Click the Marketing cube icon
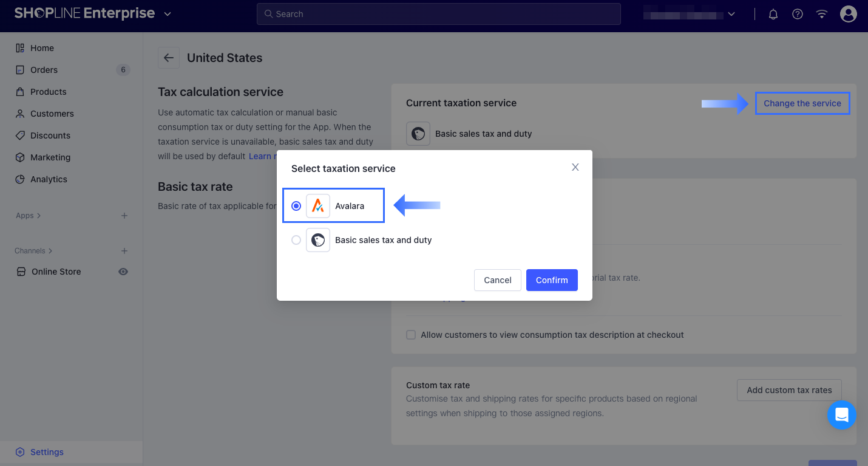The image size is (868, 466). point(20,157)
